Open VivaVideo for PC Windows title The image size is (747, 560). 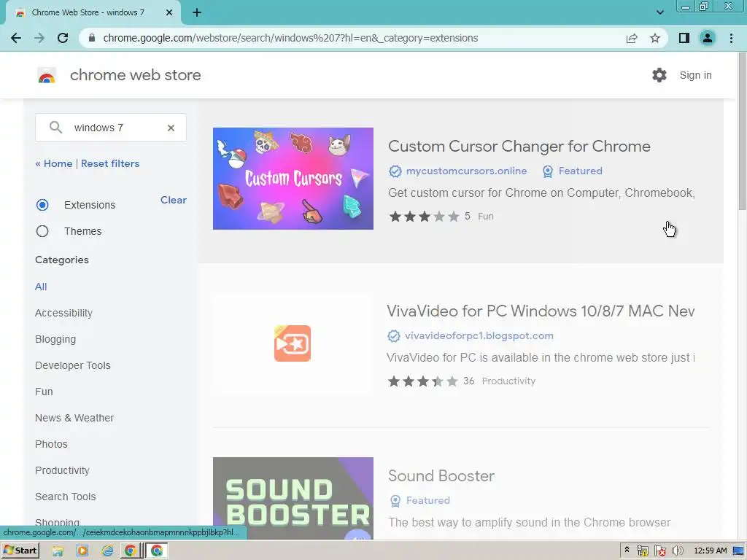(541, 311)
